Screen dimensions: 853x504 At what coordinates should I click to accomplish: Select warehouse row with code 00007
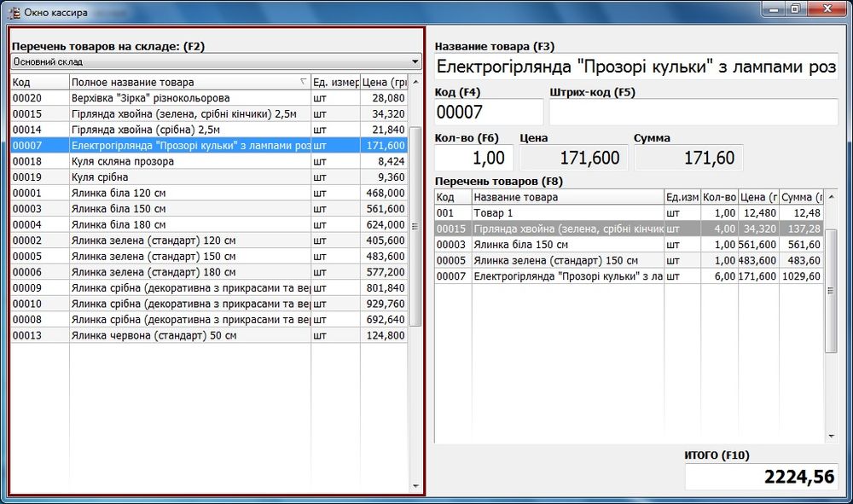(x=209, y=145)
